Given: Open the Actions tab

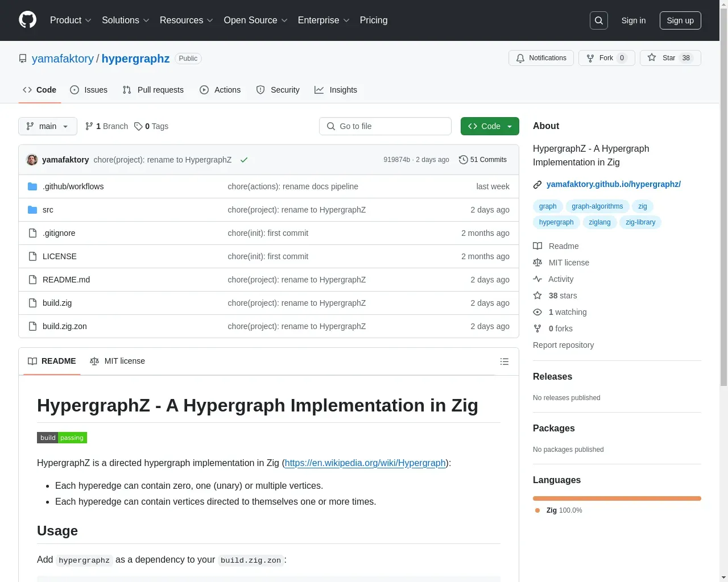Looking at the screenshot, I should [x=220, y=90].
